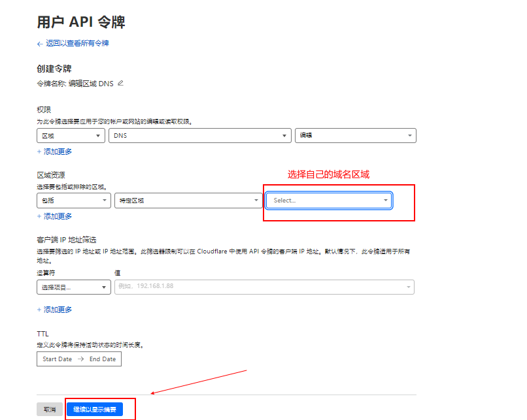Click the back arrow beside 返回以查看所有令牌

tap(40, 44)
